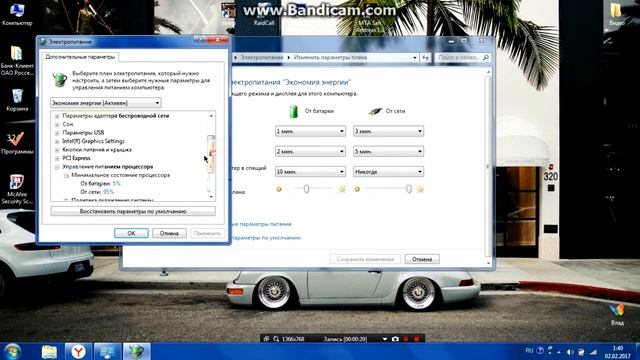Click Сохранить изменения button
The width and height of the screenshot is (640, 360).
tap(365, 259)
